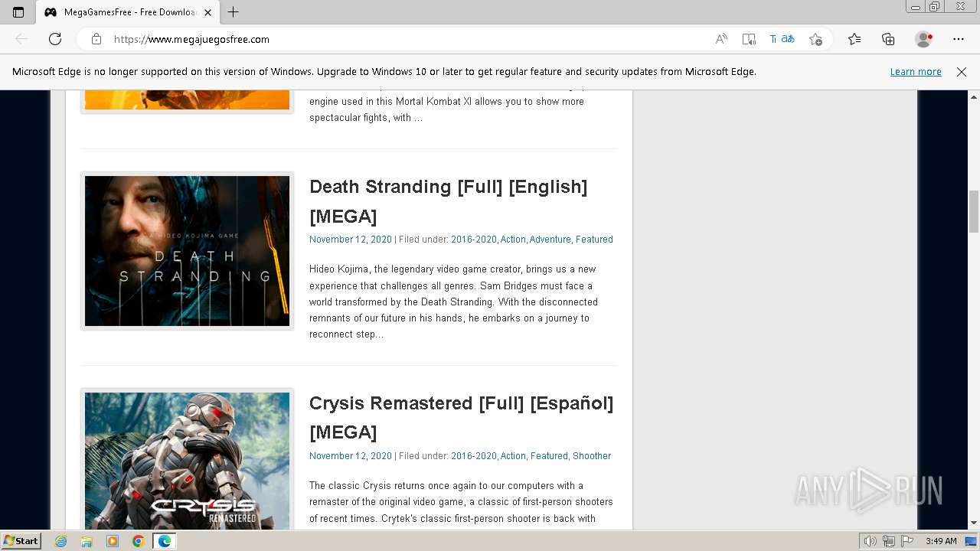Turn on Read Aloud

click(721, 39)
